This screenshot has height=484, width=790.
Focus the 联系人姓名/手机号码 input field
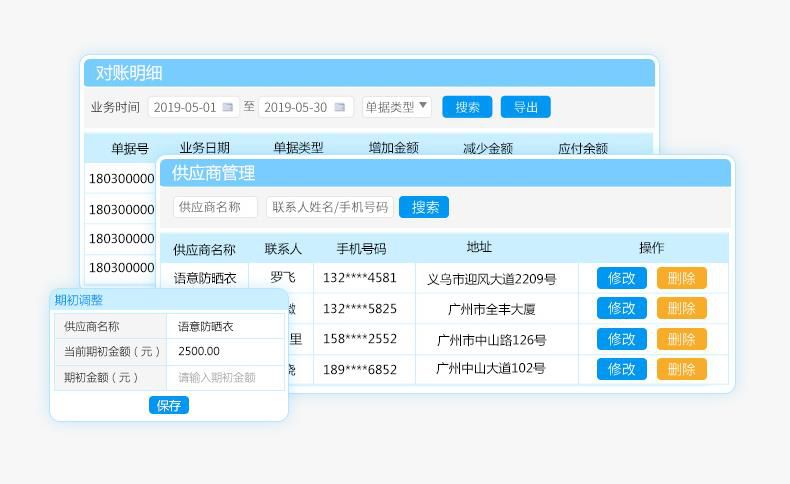point(329,207)
